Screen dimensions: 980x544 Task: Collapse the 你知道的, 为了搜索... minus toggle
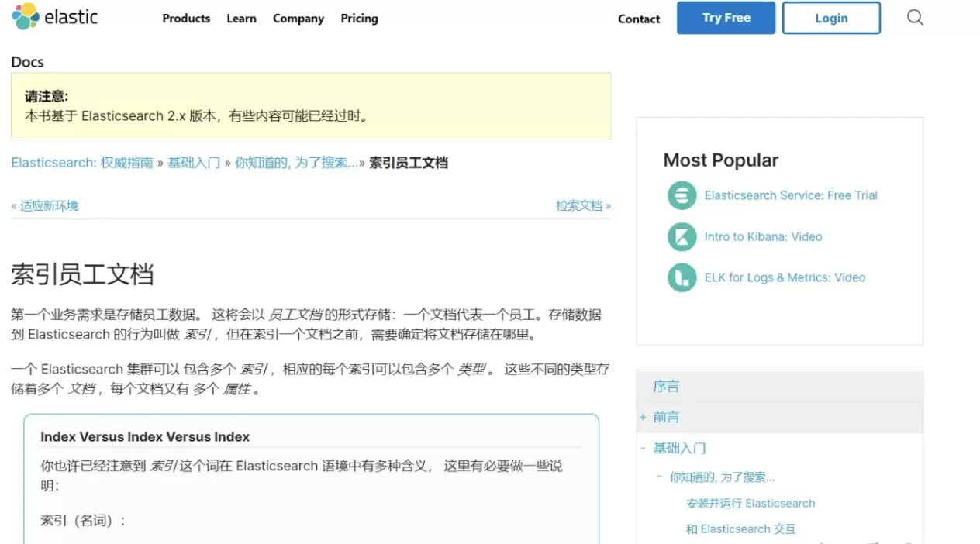(659, 477)
